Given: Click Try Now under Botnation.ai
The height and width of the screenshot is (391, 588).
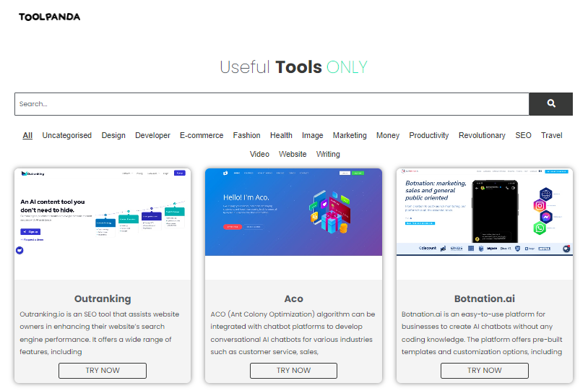Looking at the screenshot, I should 485,370.
